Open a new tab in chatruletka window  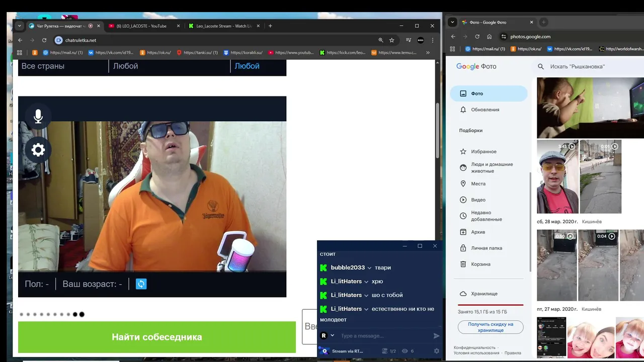point(270,26)
